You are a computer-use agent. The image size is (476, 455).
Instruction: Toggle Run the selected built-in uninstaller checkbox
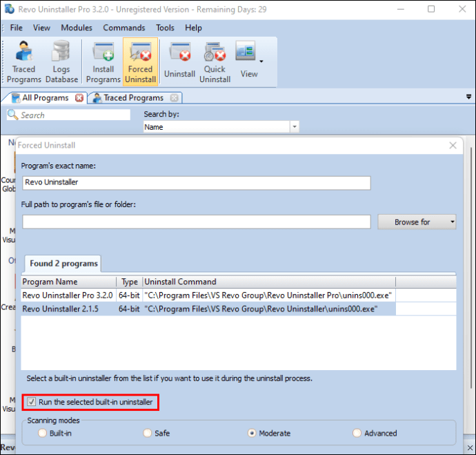tap(31, 402)
